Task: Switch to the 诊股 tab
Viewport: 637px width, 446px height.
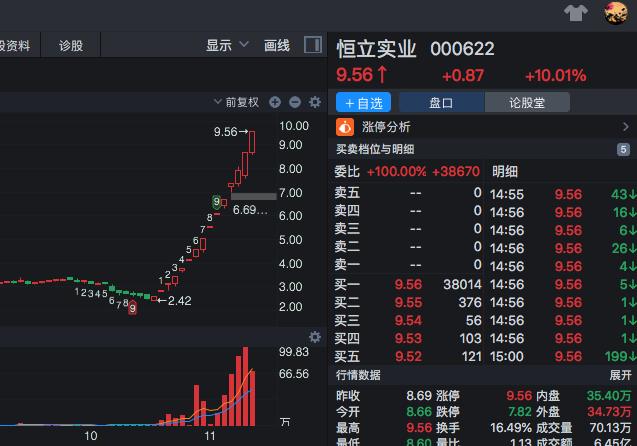Action: (71, 45)
